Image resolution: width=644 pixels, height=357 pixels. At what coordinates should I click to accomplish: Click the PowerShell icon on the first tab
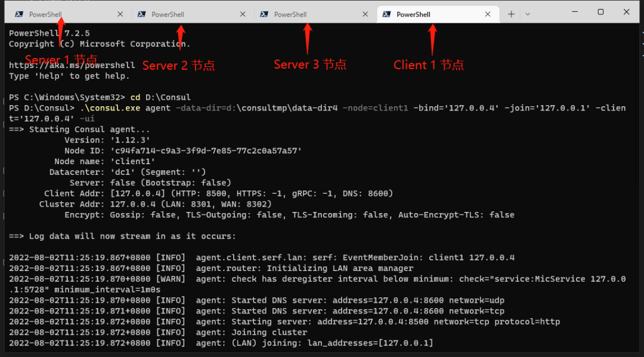19,14
